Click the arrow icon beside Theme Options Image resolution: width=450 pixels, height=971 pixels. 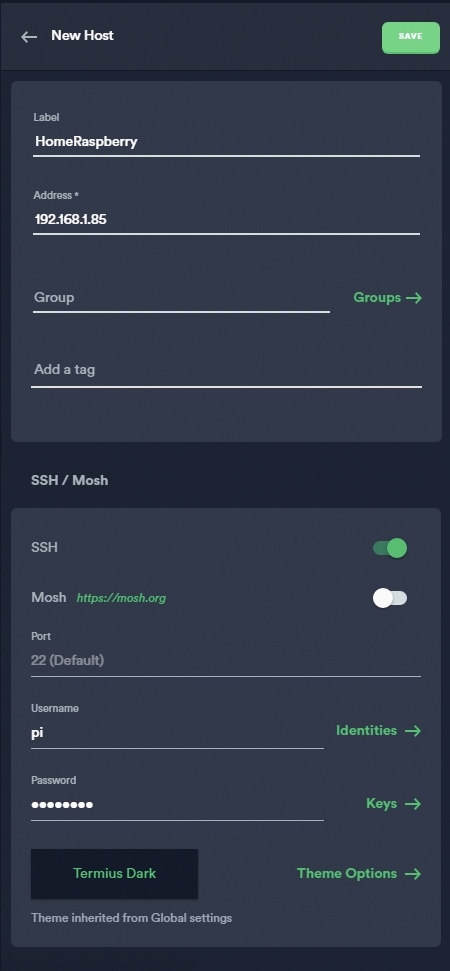point(413,874)
